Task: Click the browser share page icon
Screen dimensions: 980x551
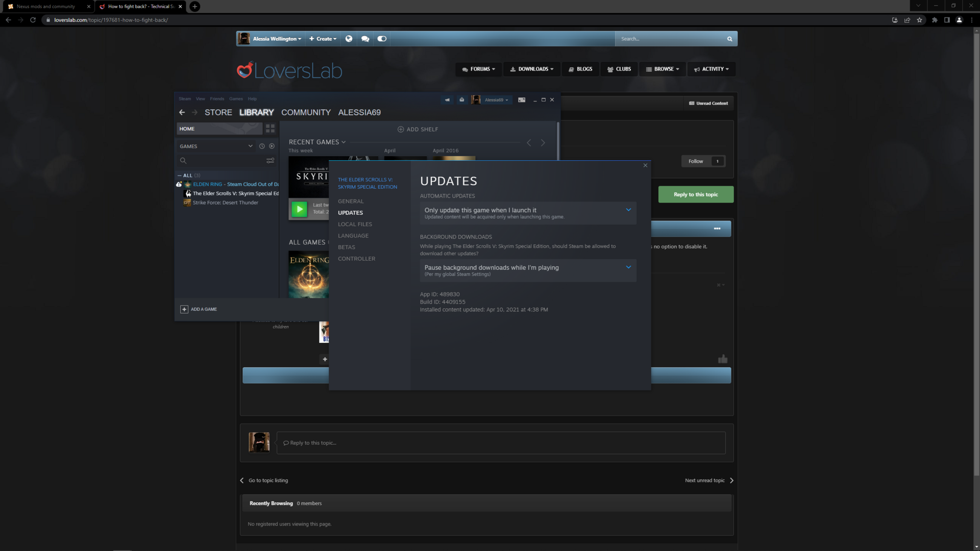Action: coord(907,20)
